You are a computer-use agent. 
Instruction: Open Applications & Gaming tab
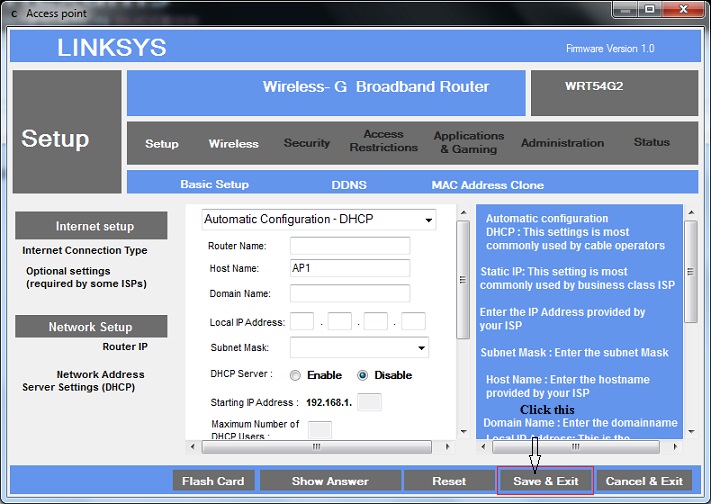(x=469, y=142)
